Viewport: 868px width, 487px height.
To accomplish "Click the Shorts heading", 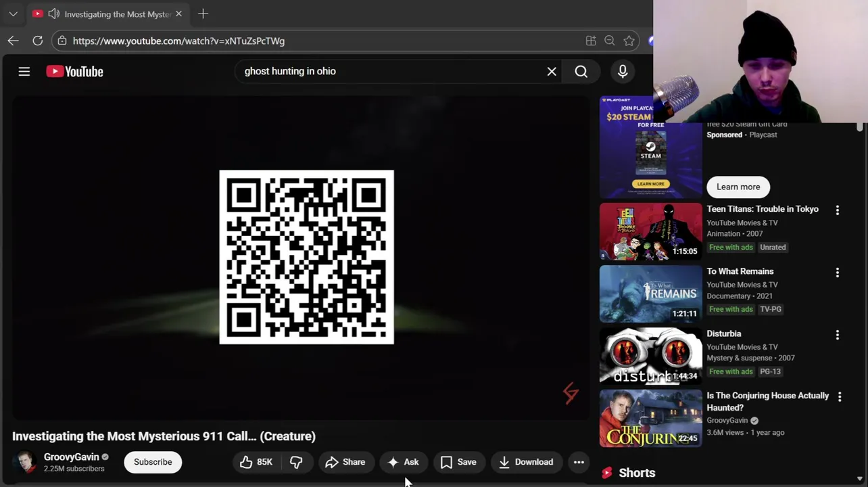I will [637, 473].
